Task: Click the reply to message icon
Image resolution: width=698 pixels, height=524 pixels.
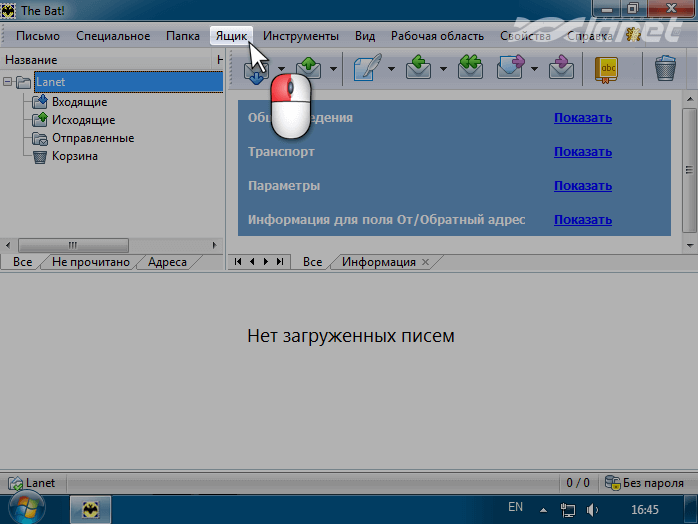Action: click(x=418, y=69)
